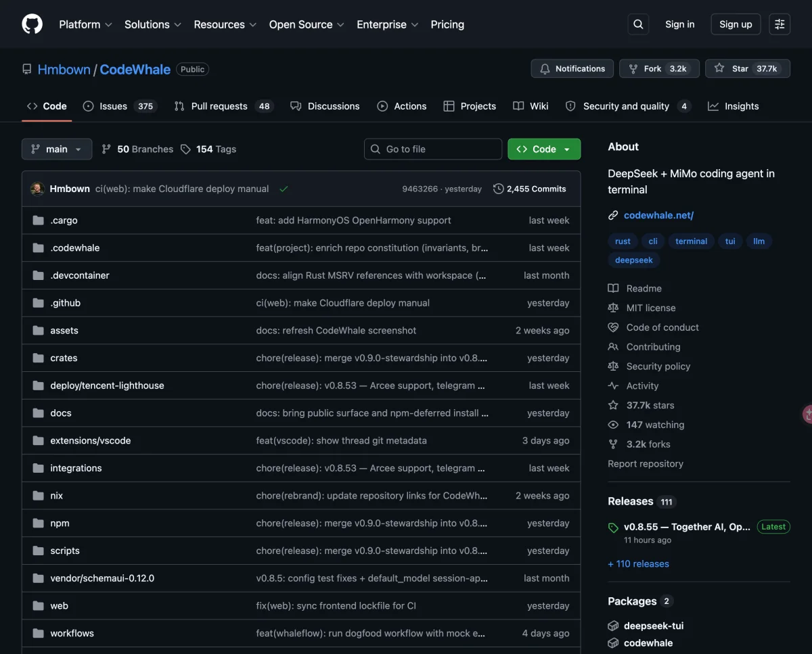This screenshot has height=654, width=812.
Task: Click the branch icon beside 50 Branches
Action: click(x=106, y=149)
